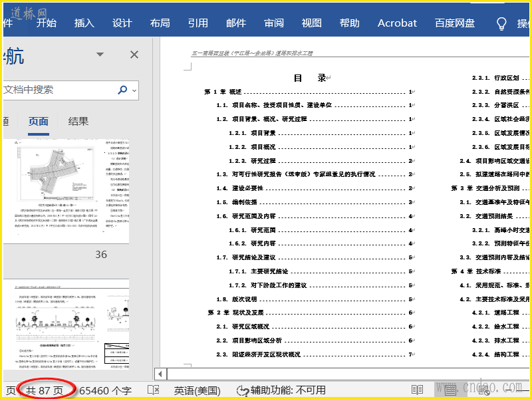Click the magnifier search icon
This screenshot has width=532, height=399.
pyautogui.click(x=122, y=90)
